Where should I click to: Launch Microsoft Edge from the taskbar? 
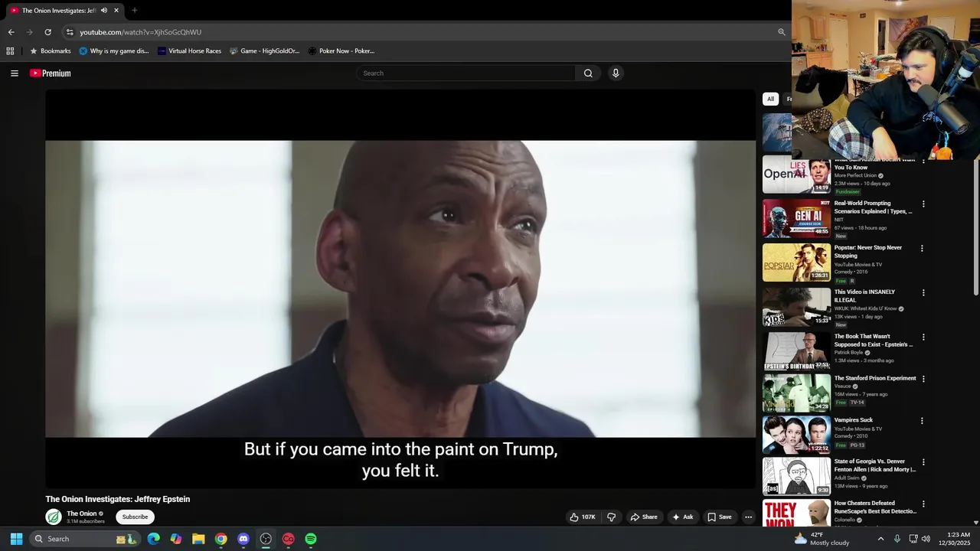tap(154, 539)
